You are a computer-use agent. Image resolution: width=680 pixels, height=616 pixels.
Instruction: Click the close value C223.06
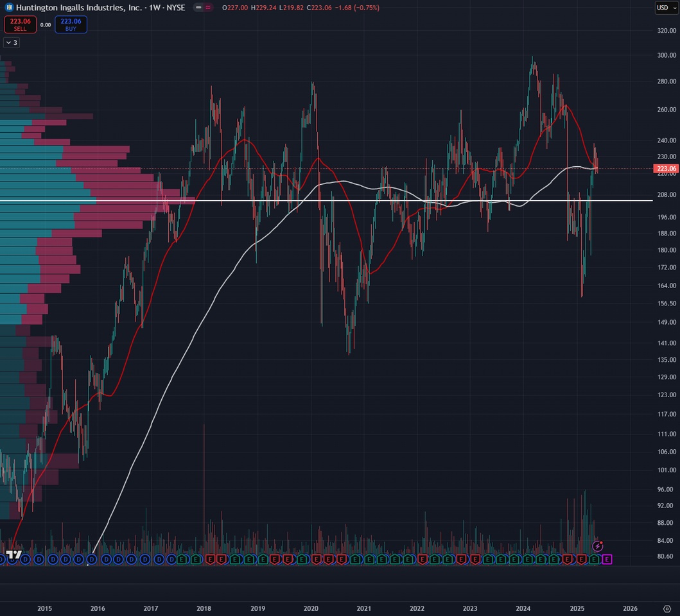pyautogui.click(x=319, y=8)
